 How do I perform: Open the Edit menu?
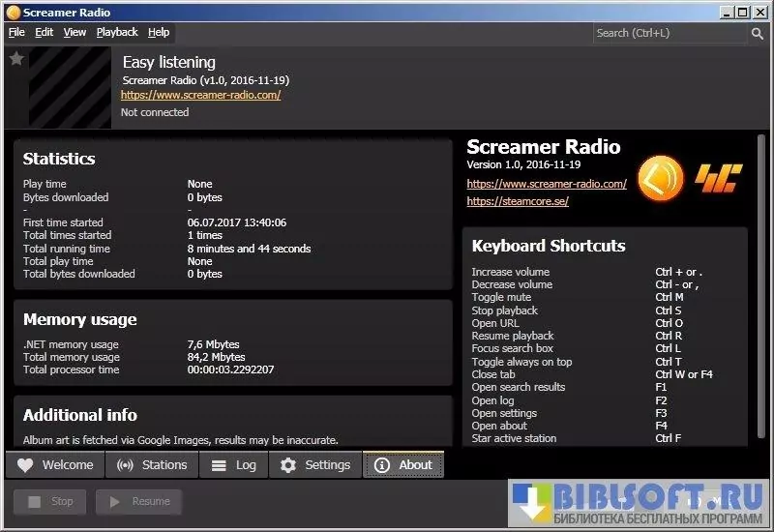[x=45, y=32]
